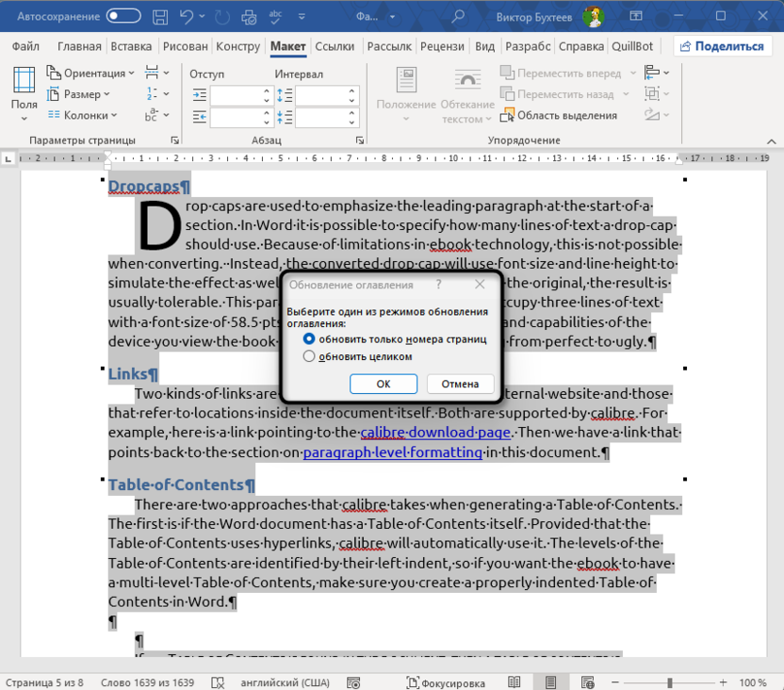
Task: Switch to Read Mode view icon
Action: pos(514,682)
